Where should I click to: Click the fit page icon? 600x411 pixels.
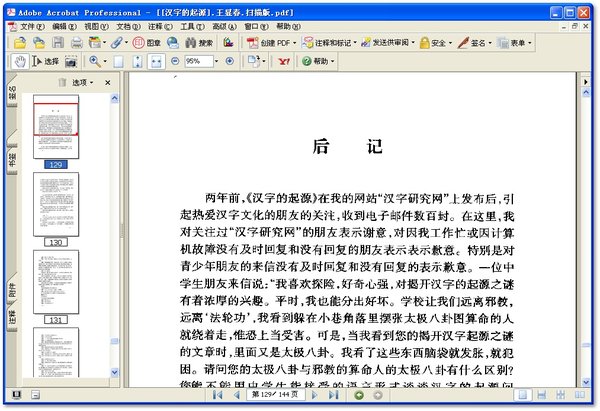click(137, 62)
